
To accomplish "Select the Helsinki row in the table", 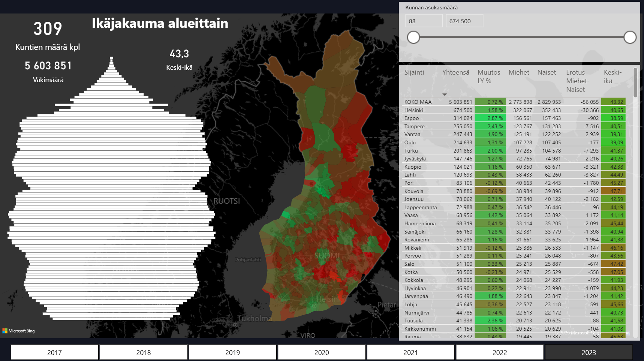I will [413, 110].
